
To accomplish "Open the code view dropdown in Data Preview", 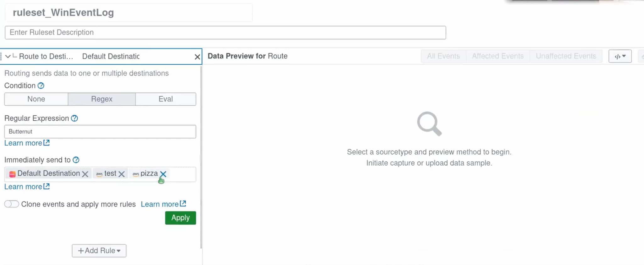I will [620, 56].
